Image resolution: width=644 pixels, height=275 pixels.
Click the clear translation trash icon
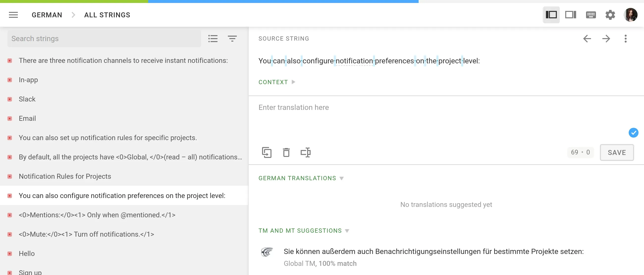[286, 152]
